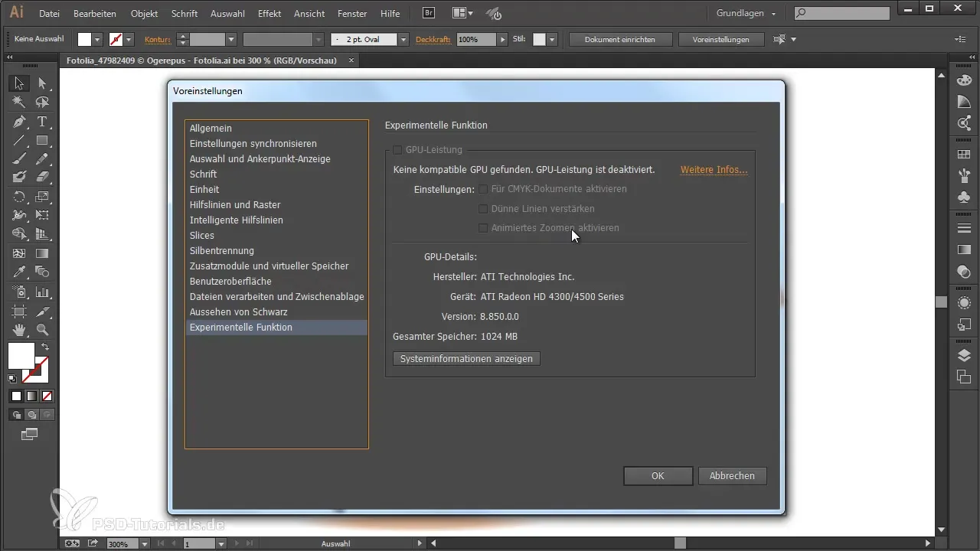The height and width of the screenshot is (551, 980).
Task: Select the Zoom magnifier tool
Action: 42,330
